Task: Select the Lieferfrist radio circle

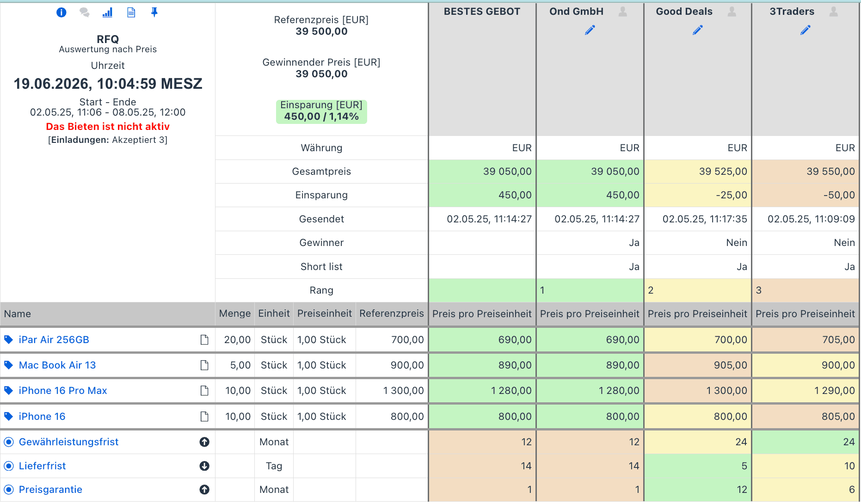Action: (x=9, y=466)
